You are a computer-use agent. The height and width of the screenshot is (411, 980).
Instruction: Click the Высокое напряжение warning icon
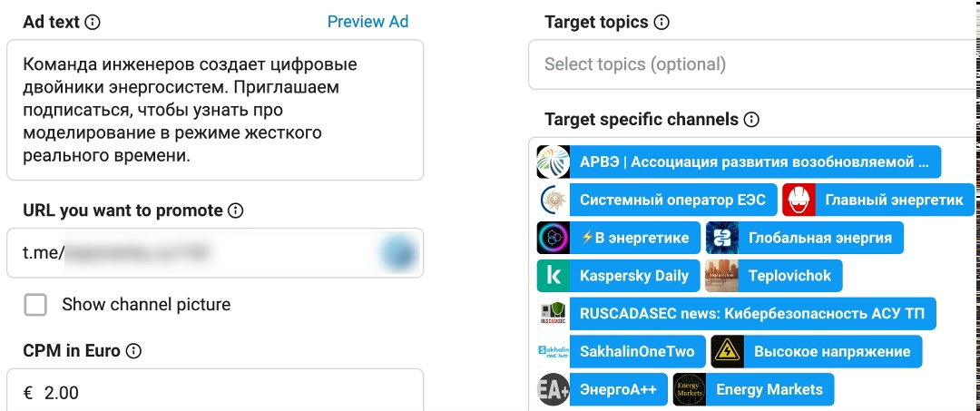click(x=727, y=352)
